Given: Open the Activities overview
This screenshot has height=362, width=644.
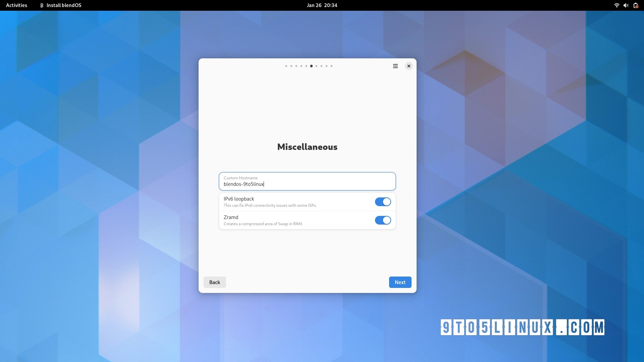Looking at the screenshot, I should pos(16,5).
